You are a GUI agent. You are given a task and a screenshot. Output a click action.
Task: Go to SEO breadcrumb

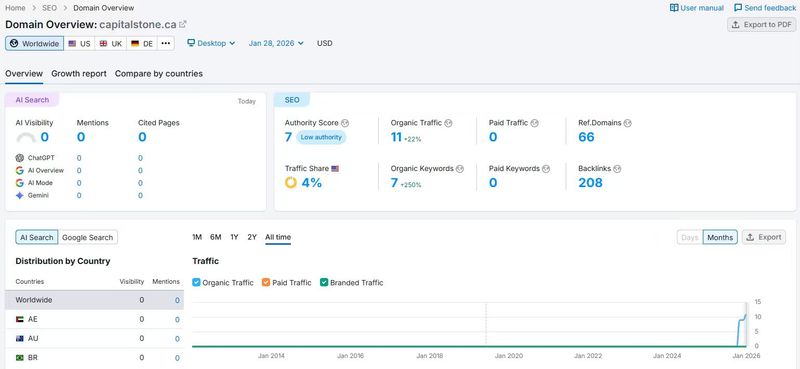pos(49,8)
